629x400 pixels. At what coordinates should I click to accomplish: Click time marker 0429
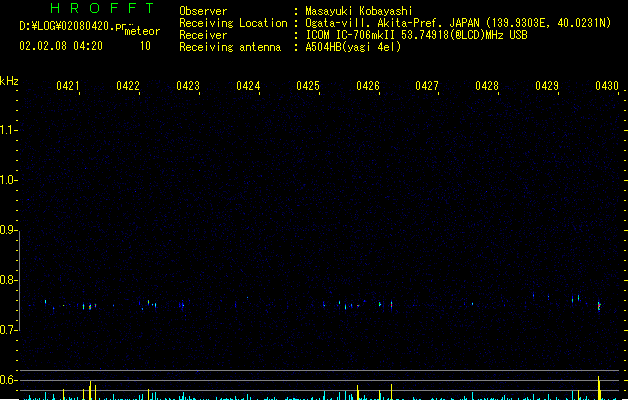click(547, 86)
